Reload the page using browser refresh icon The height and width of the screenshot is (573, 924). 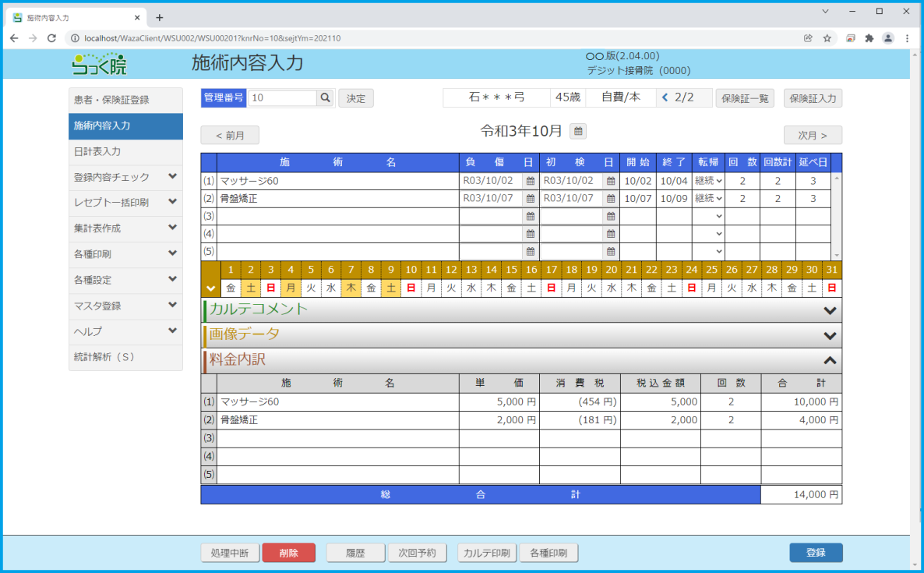point(51,37)
